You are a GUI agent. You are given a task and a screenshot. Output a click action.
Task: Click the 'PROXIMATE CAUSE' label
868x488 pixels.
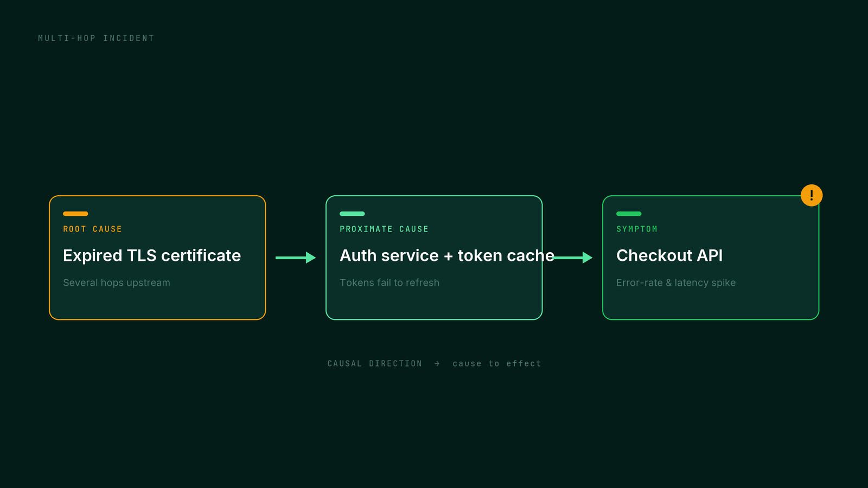(x=384, y=229)
